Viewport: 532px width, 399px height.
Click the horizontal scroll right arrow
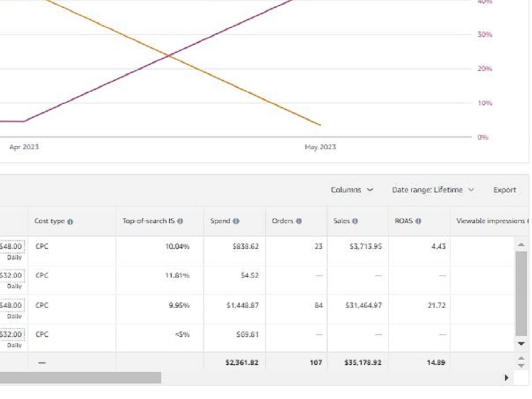[506, 378]
